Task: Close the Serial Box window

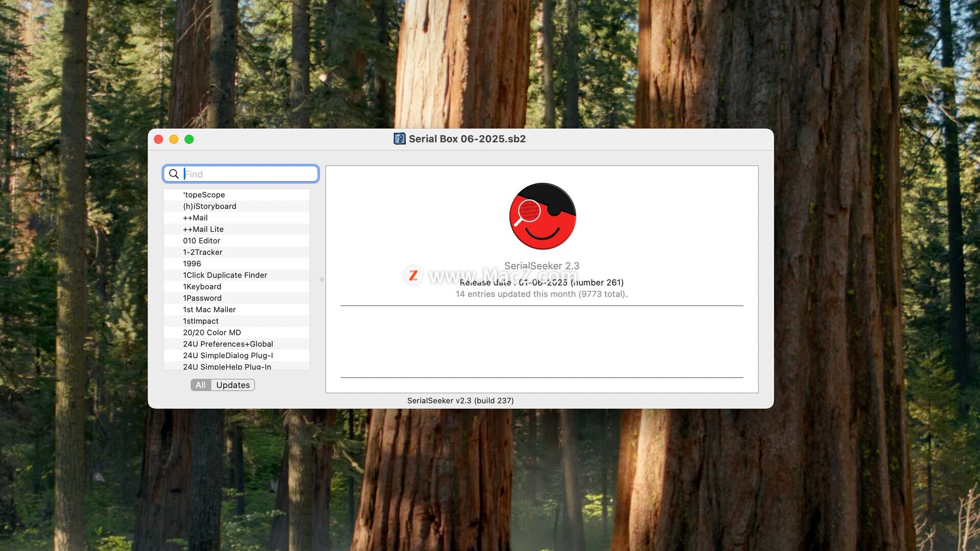Action: [x=159, y=139]
